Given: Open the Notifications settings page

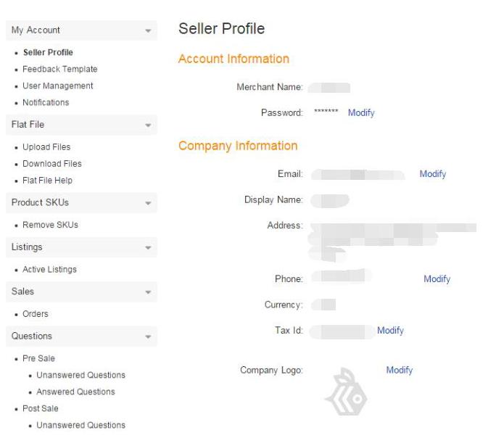Looking at the screenshot, I should [x=46, y=102].
